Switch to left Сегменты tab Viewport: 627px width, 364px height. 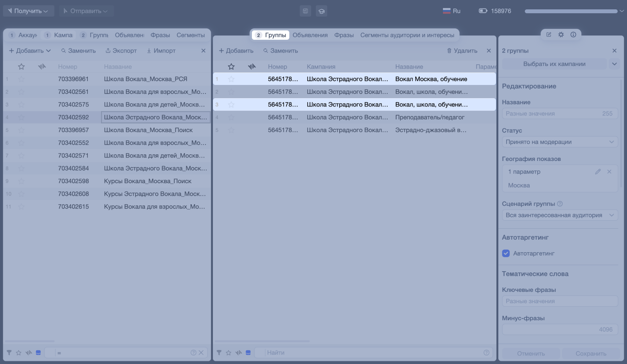[x=191, y=35]
